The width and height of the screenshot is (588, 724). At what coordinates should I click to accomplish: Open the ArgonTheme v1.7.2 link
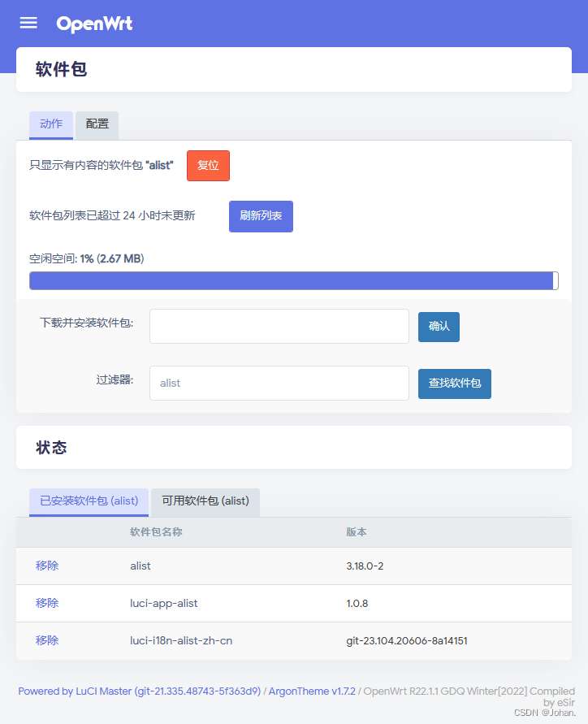point(312,691)
